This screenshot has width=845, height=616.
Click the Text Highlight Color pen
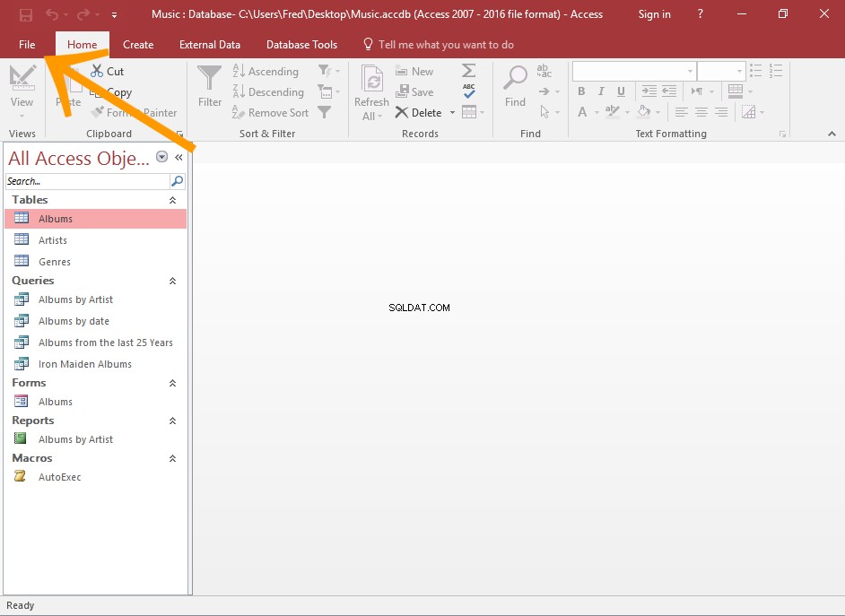tap(612, 112)
